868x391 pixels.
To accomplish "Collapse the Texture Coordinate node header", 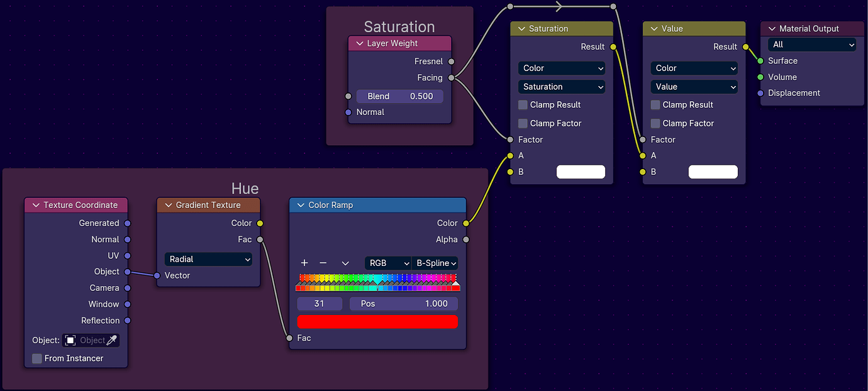I will [36, 205].
